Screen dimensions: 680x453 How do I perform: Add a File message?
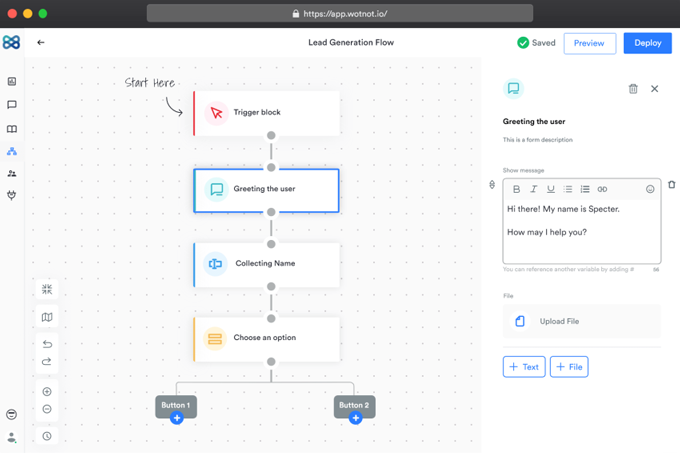pyautogui.click(x=569, y=367)
